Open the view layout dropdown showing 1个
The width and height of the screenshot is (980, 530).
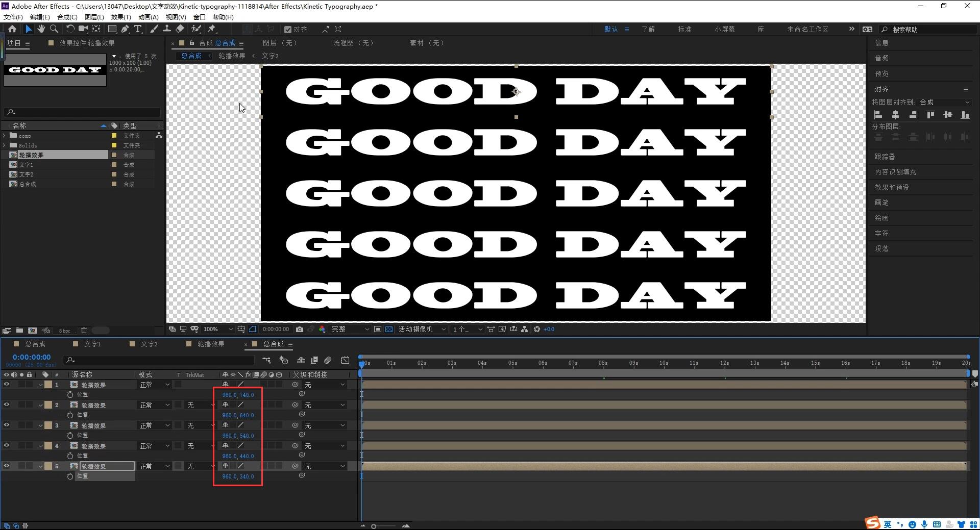467,330
